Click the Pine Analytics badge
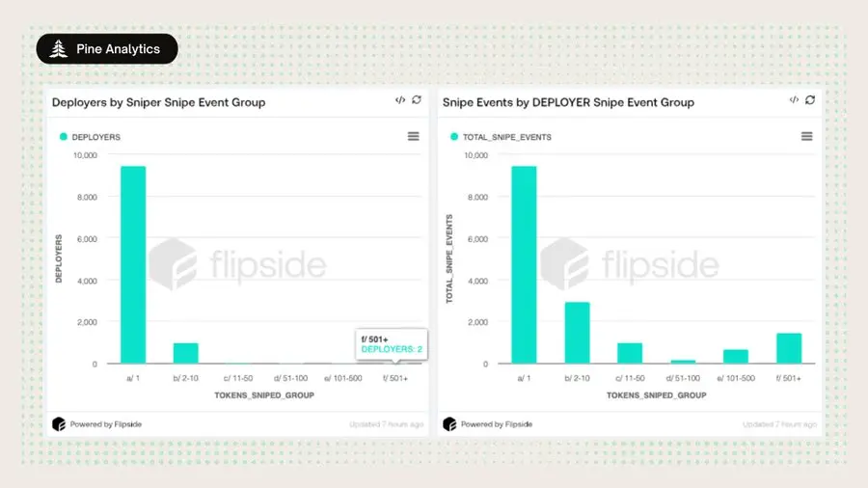The height and width of the screenshot is (488, 868). pos(107,48)
